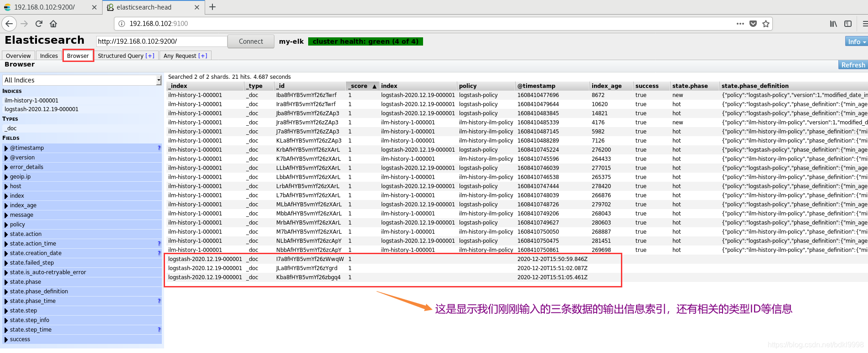The image size is (868, 353).
Task: Sort by the state.phase column header
Action: pyautogui.click(x=694, y=86)
